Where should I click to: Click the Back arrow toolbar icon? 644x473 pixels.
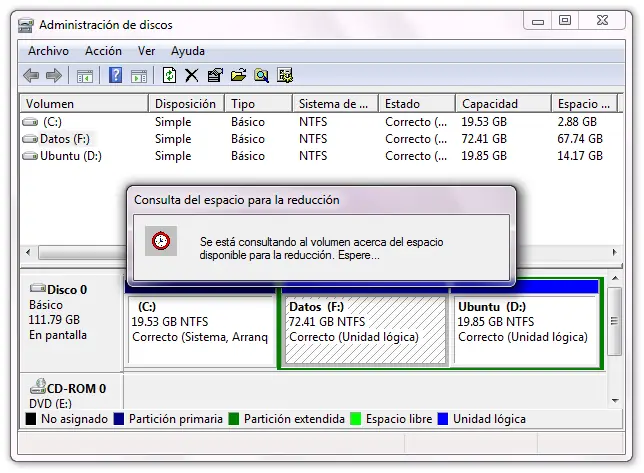pyautogui.click(x=31, y=76)
